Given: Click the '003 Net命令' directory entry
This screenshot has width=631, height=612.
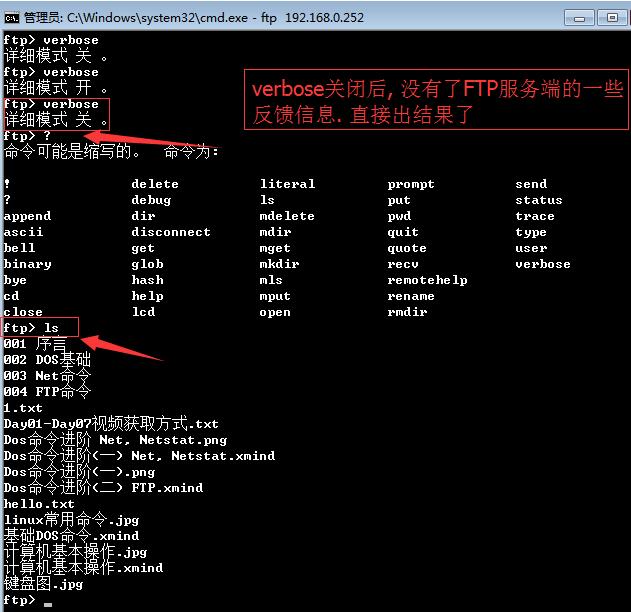Looking at the screenshot, I should (x=47, y=375).
